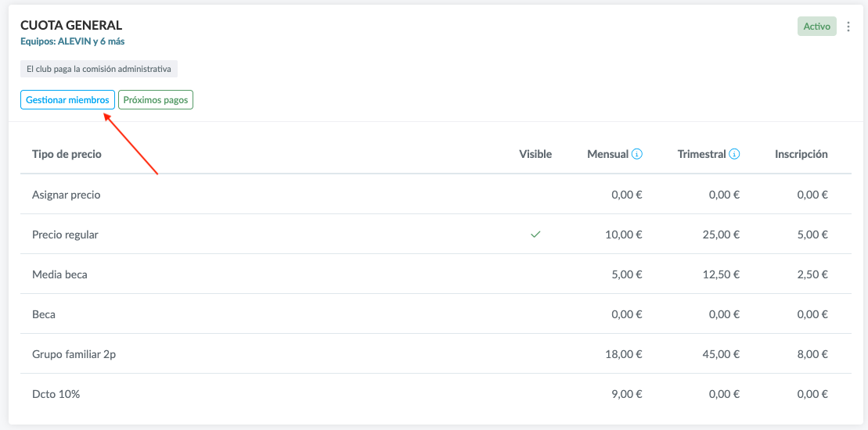
Task: Select the Dcto 10% row
Action: [x=56, y=394]
